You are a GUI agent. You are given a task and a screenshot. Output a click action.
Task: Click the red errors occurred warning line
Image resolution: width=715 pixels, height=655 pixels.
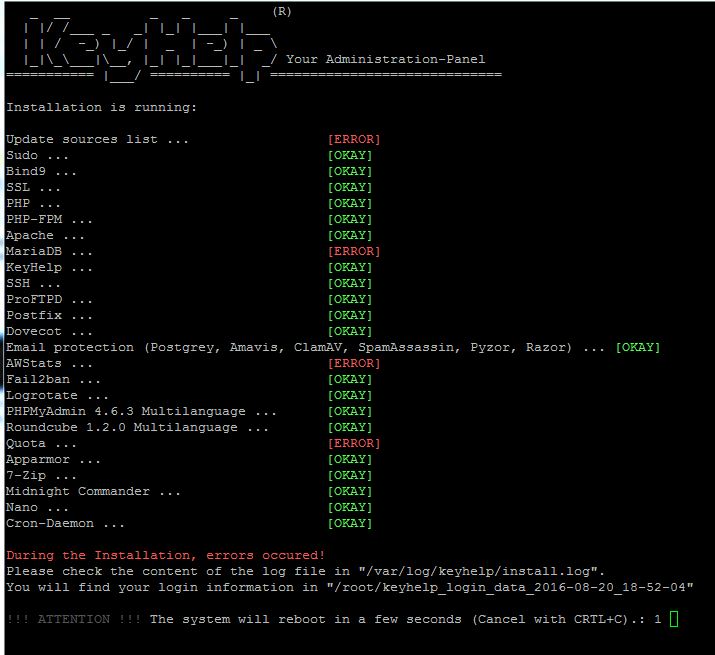165,555
